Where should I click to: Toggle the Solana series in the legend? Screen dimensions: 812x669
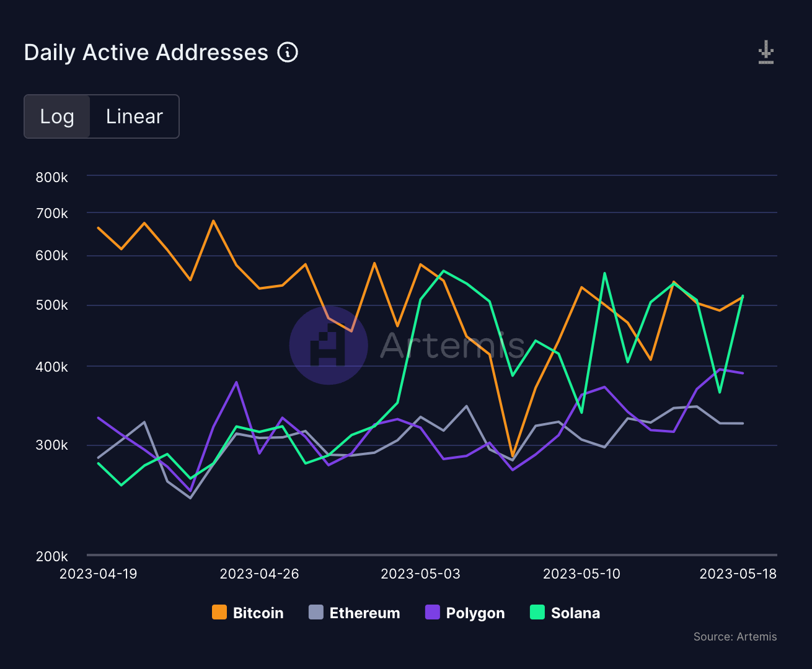(x=565, y=613)
